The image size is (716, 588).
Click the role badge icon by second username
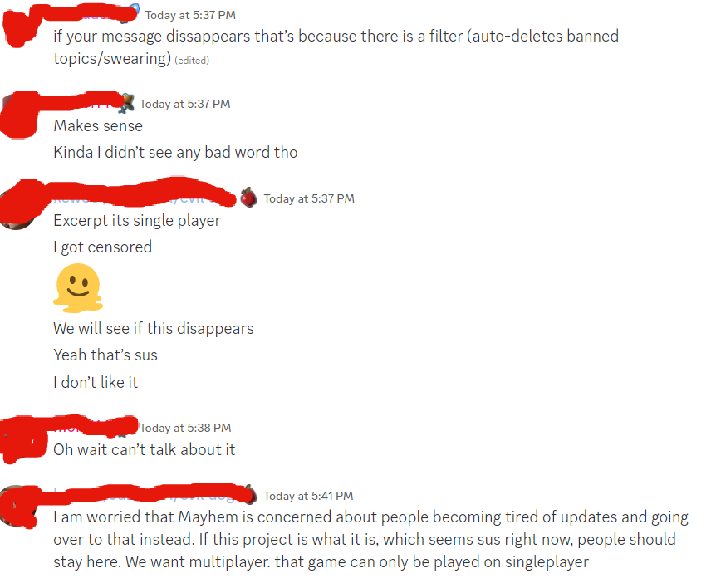point(126,103)
